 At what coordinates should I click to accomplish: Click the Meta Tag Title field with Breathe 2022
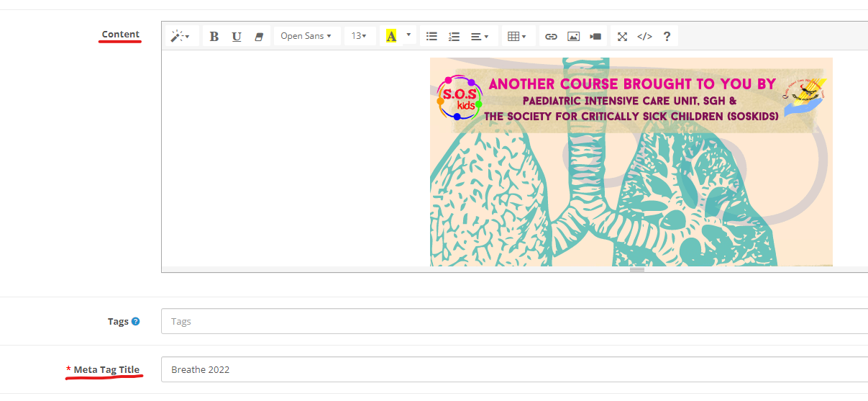pos(514,369)
